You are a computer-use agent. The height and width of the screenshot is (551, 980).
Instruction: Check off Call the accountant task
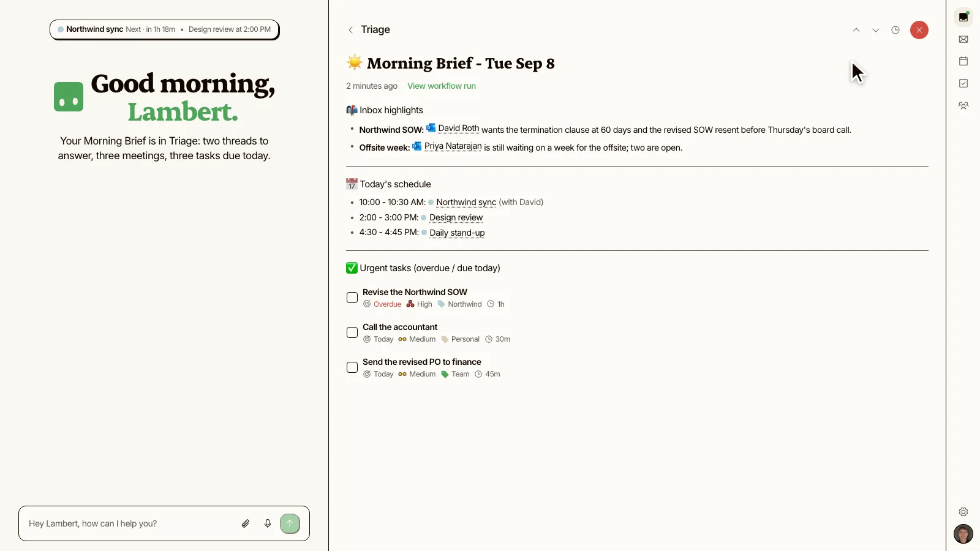[x=352, y=332]
